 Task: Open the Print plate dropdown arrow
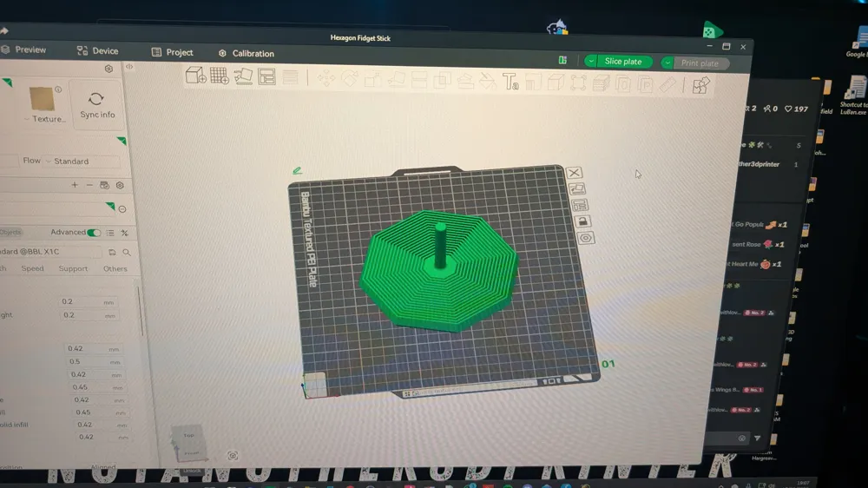pyautogui.click(x=667, y=63)
